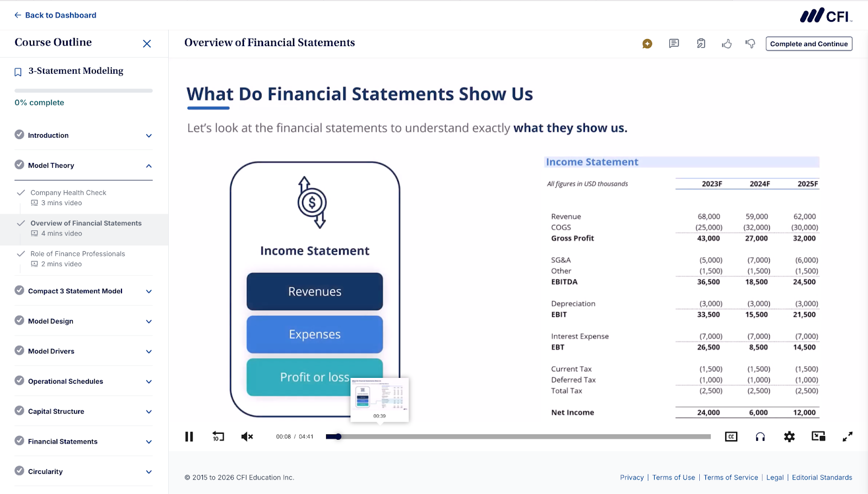Screen dimensions: 868x494
Task: Click the Capital Structure completion checkmark
Action: coord(20,410)
